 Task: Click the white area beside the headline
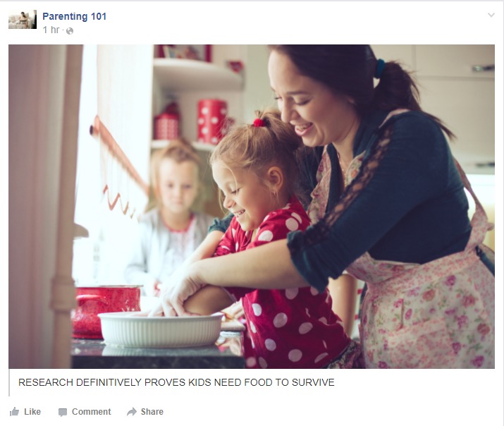click(414, 382)
